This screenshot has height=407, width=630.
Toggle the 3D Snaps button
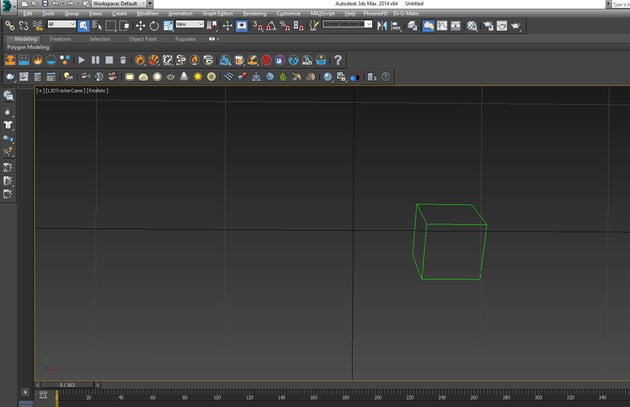click(256, 25)
